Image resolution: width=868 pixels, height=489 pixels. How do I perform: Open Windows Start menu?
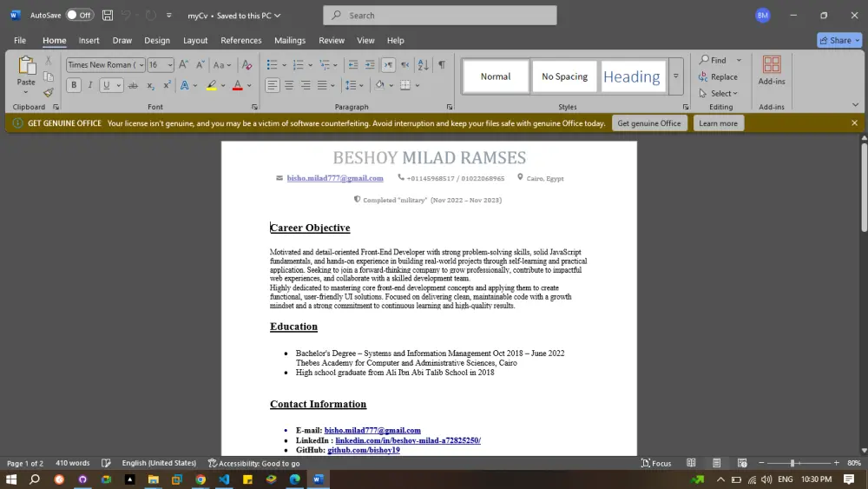pos(11,479)
